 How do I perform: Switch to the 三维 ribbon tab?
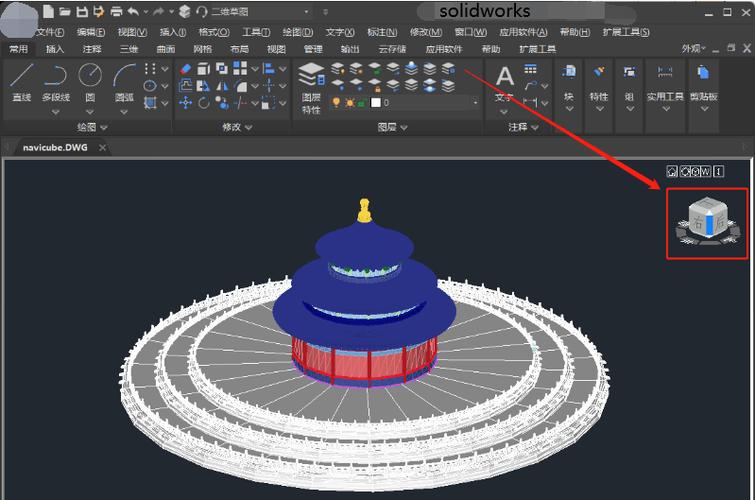pyautogui.click(x=129, y=49)
